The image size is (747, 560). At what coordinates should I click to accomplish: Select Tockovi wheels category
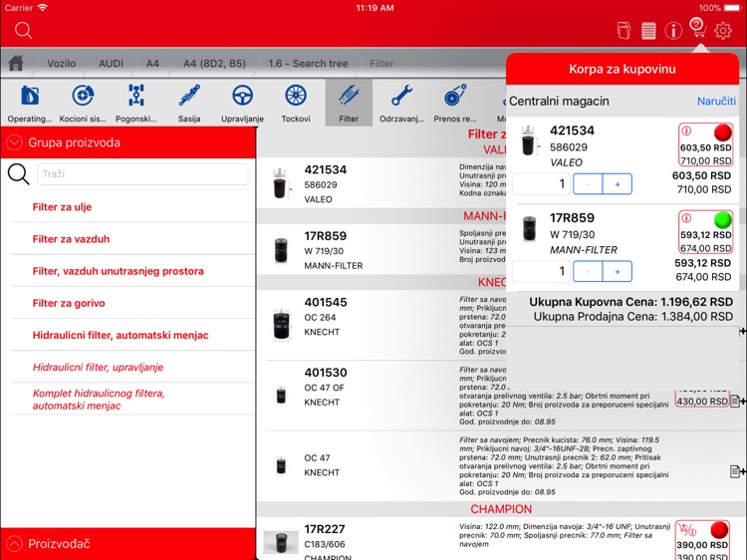point(296,103)
